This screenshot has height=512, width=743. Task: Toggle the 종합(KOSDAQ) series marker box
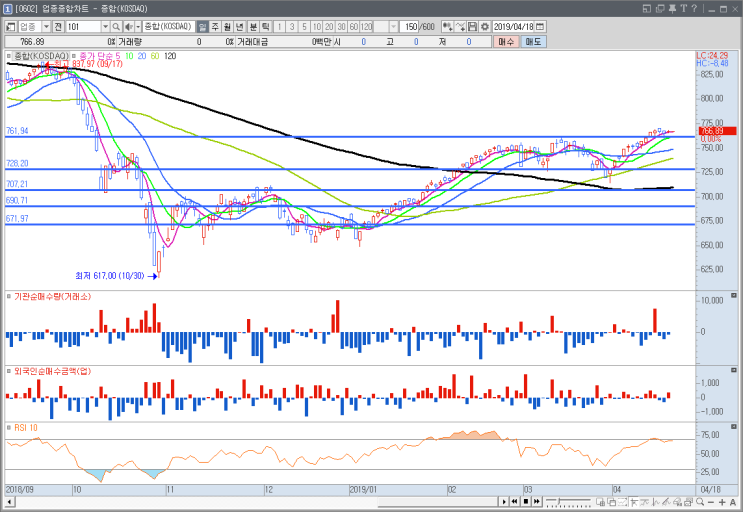click(9, 56)
